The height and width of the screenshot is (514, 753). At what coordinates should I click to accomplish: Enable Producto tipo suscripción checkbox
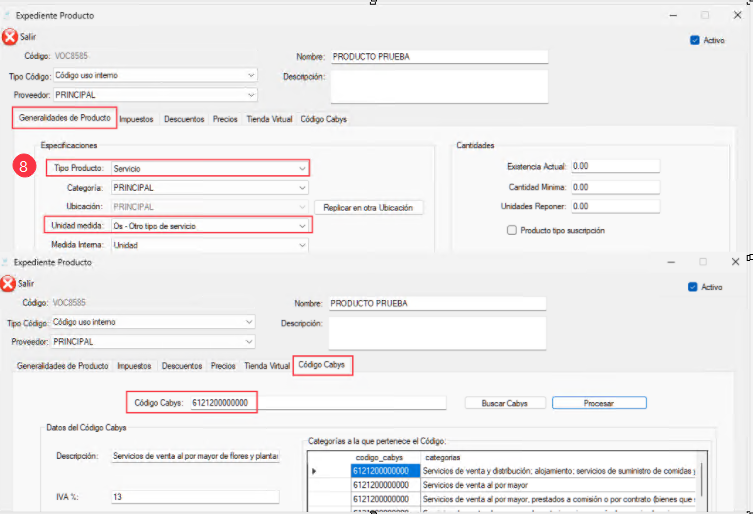(x=512, y=230)
